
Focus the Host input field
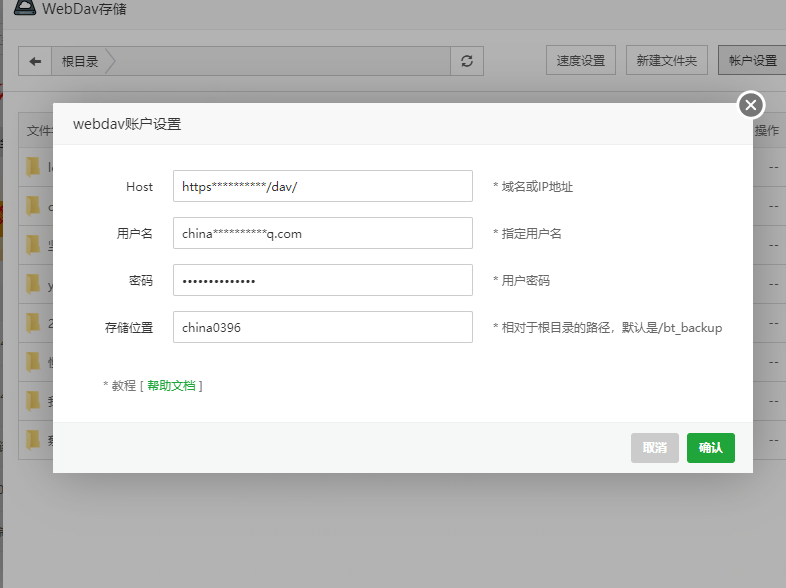pos(322,186)
